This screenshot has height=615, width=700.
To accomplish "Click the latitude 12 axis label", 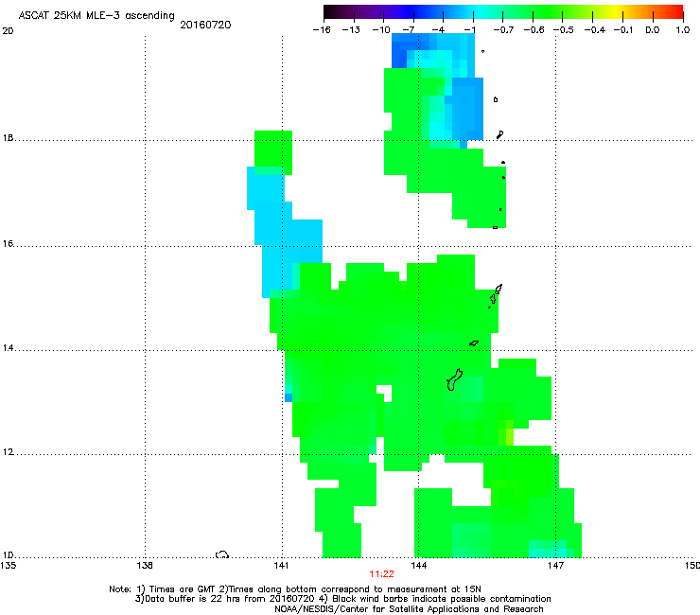I will (8, 452).
